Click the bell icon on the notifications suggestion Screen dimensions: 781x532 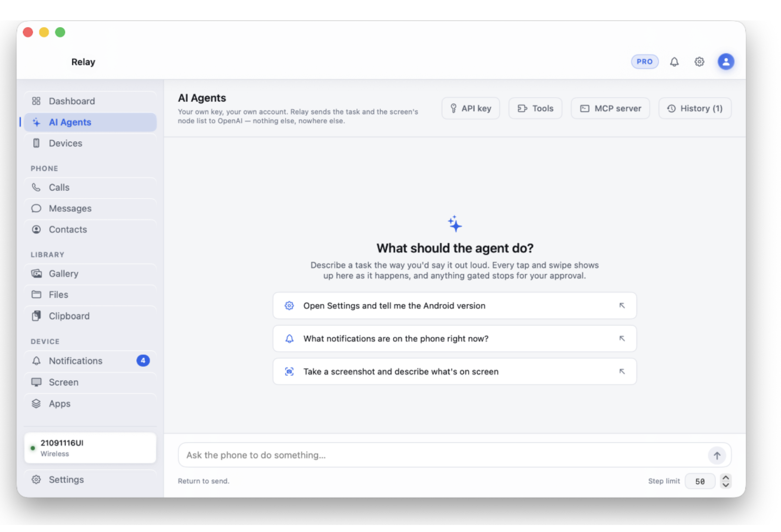click(x=289, y=339)
